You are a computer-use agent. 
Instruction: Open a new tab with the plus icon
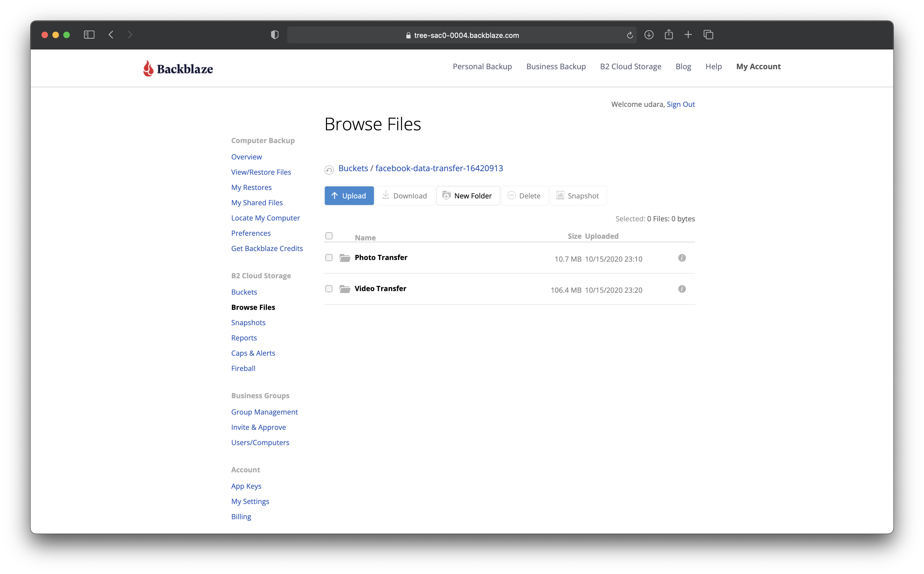pyautogui.click(x=688, y=35)
